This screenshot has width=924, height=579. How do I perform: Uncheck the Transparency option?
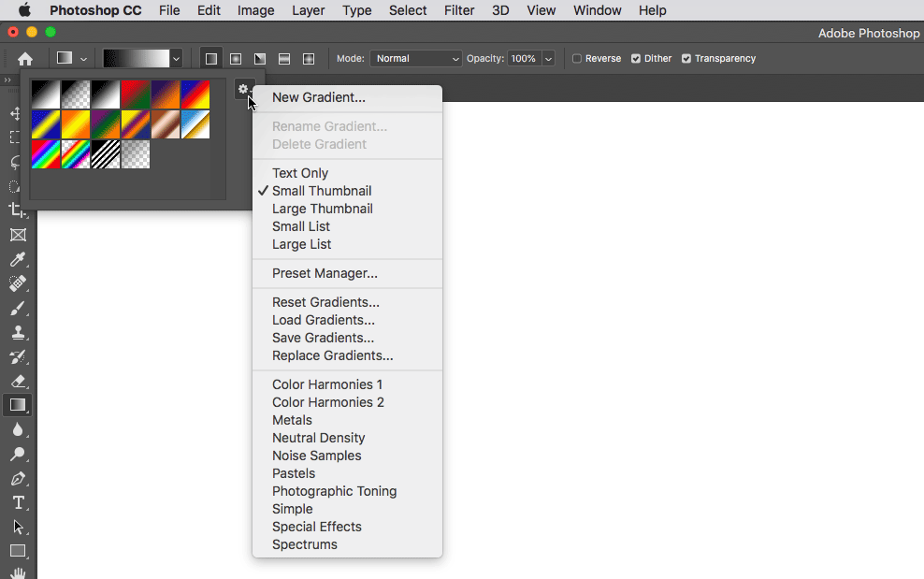point(686,58)
